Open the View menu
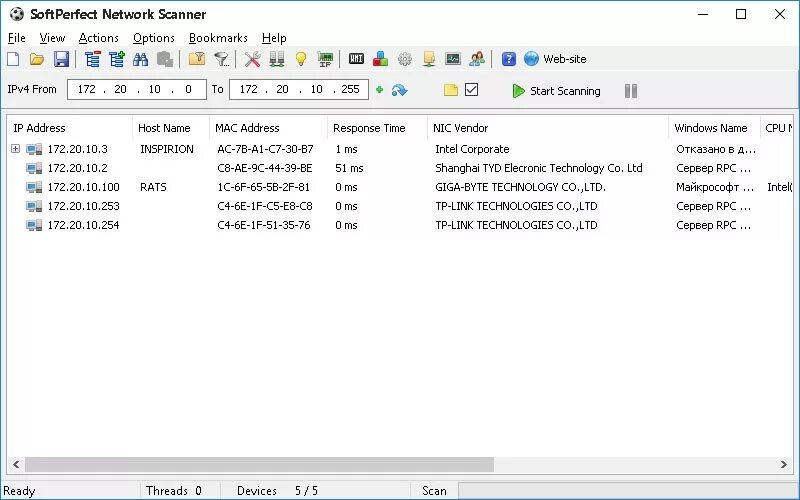 [x=52, y=38]
